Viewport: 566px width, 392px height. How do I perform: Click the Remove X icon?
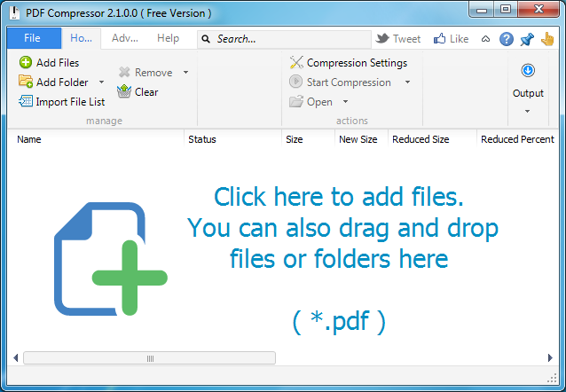click(x=124, y=72)
